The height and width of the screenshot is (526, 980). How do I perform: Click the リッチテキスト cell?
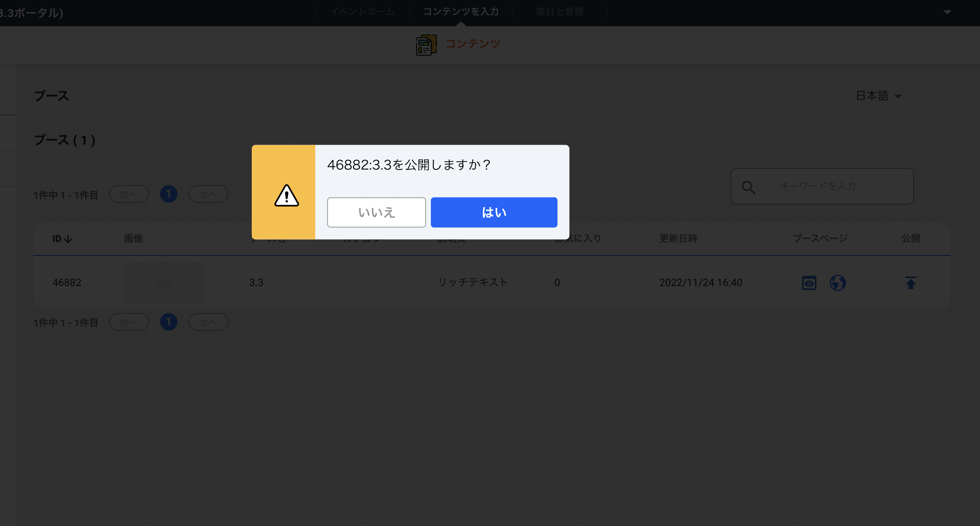pos(473,282)
